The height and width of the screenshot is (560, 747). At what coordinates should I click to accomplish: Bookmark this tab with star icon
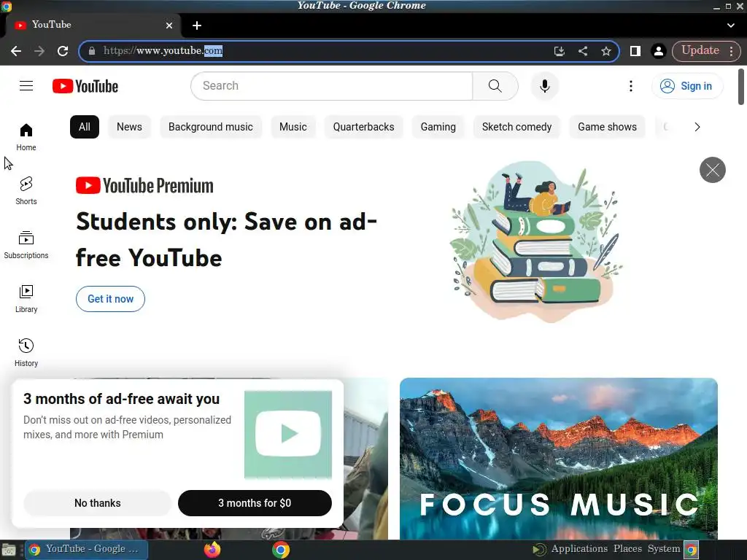click(x=606, y=51)
